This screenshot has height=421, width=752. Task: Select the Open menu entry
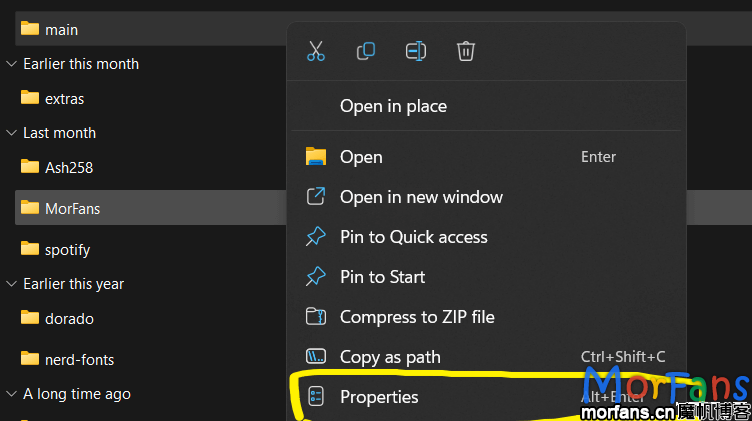[361, 157]
